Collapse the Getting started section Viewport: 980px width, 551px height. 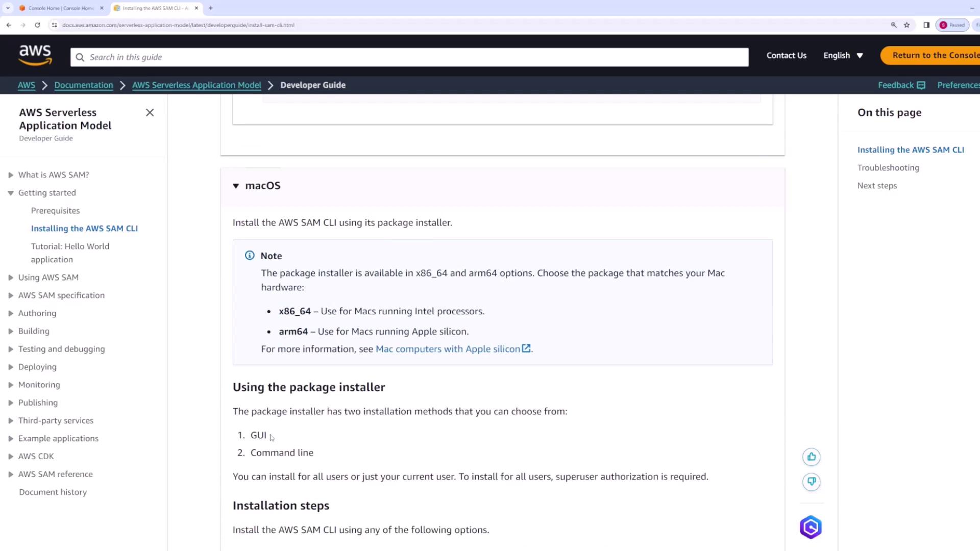click(11, 193)
